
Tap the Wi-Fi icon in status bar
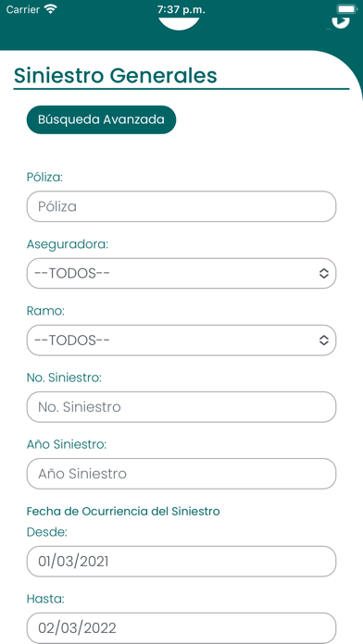[x=51, y=9]
